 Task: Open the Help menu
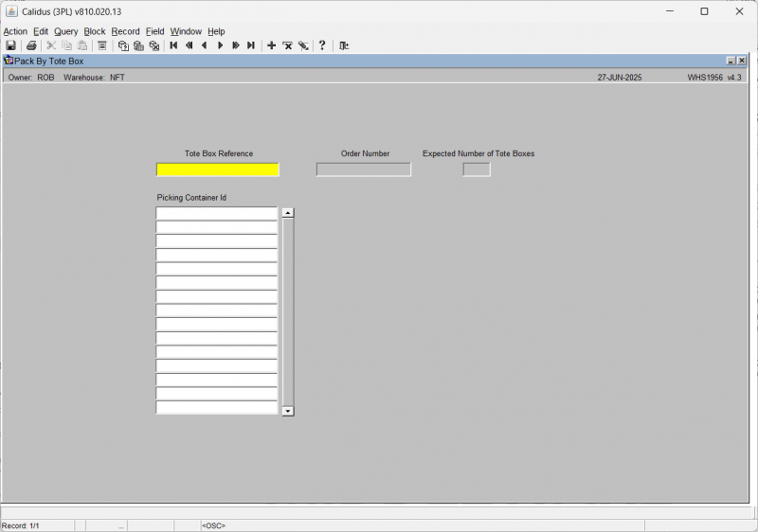tap(216, 31)
